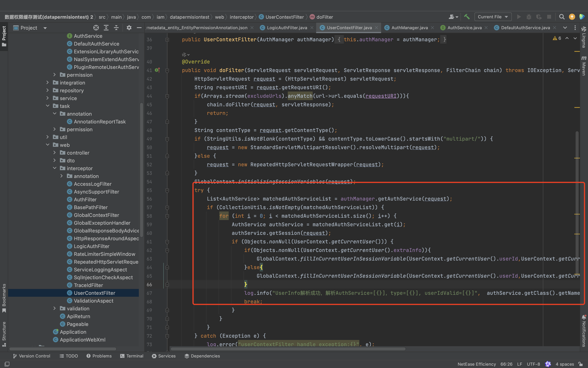Click Collapse All in Project panel
Screen dimensions: 588x368
(116, 28)
